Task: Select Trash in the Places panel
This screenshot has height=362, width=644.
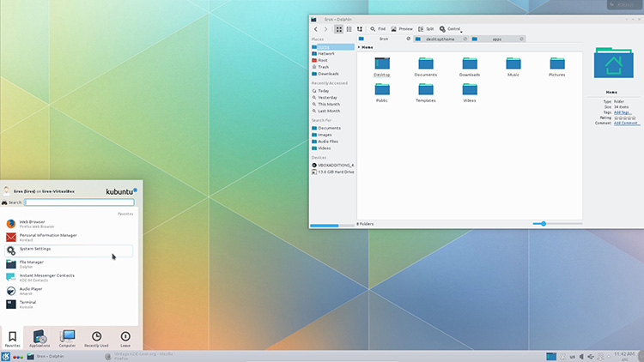Action: click(323, 67)
